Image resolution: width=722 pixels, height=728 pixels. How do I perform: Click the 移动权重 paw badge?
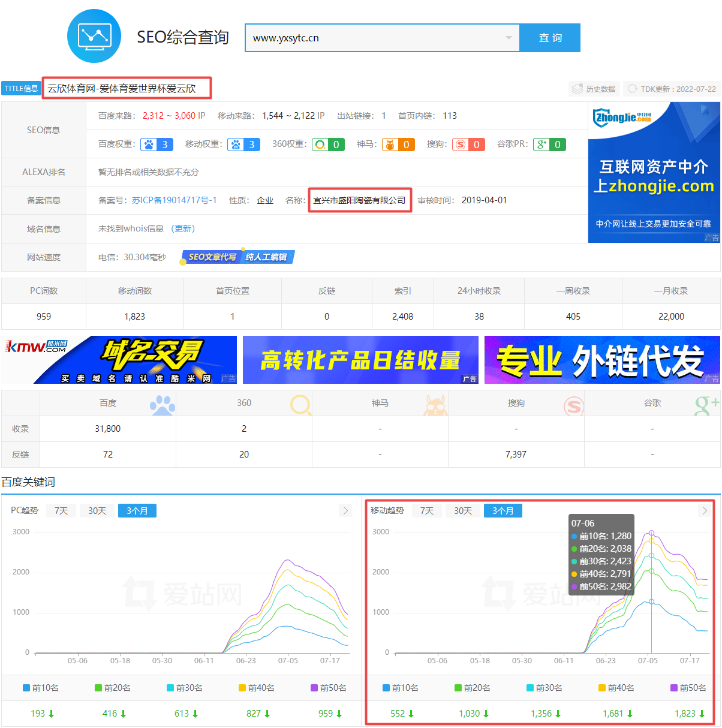pos(243,145)
